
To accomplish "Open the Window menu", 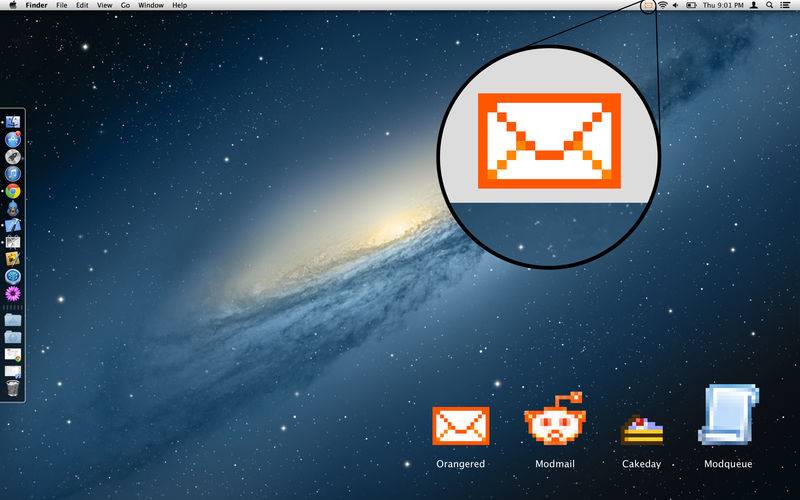I will (x=151, y=5).
